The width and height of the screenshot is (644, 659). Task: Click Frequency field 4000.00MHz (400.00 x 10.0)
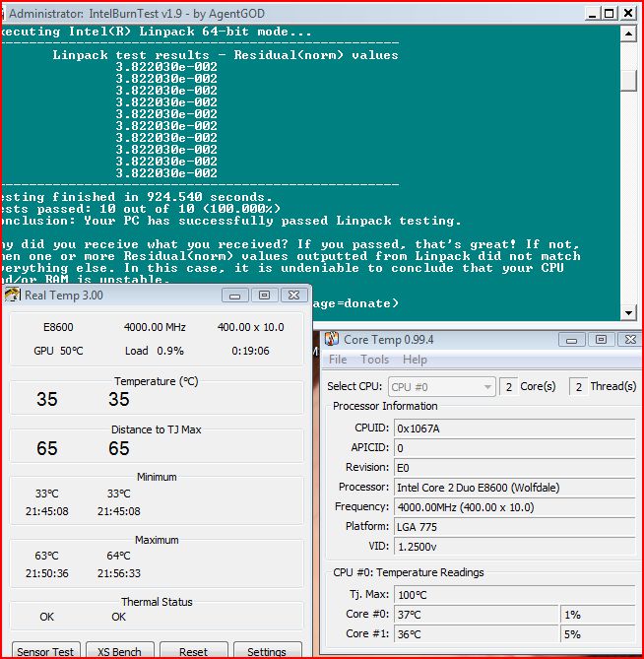tap(514, 507)
